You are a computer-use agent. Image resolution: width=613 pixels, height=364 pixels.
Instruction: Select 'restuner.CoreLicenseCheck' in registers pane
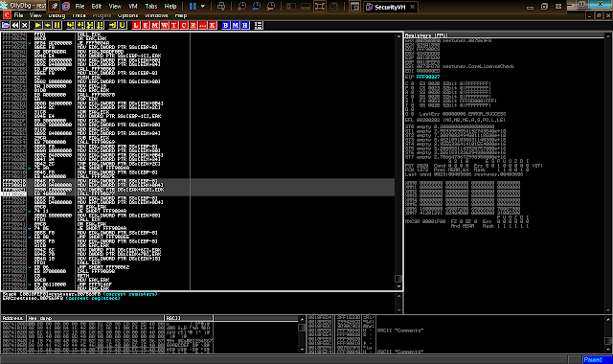click(x=478, y=66)
